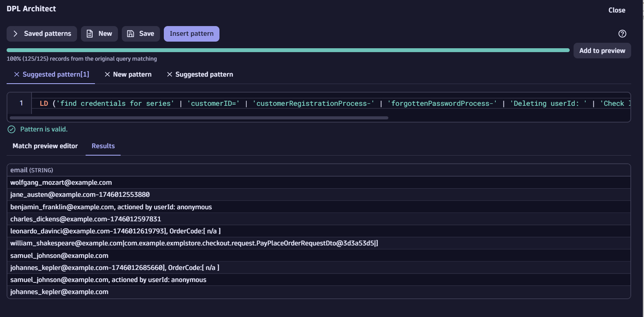The image size is (644, 317).
Task: Click the valid pattern checkmark icon
Action: coord(12,129)
